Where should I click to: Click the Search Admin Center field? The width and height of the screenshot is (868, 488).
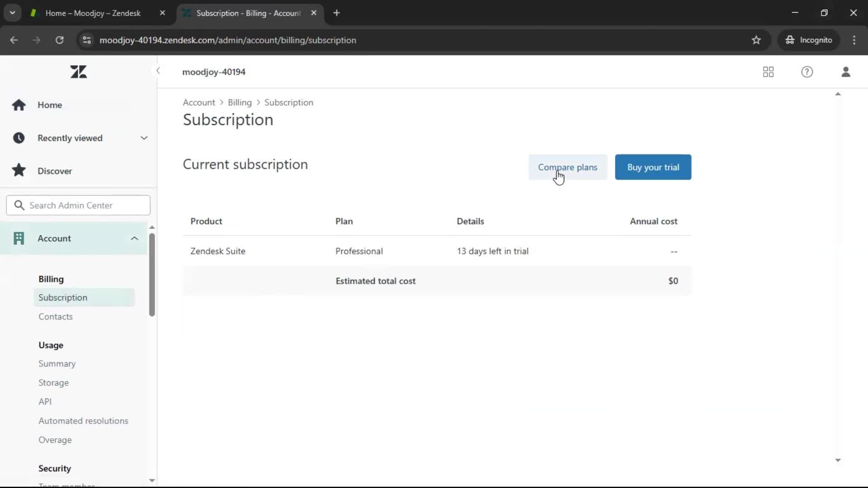tap(78, 205)
